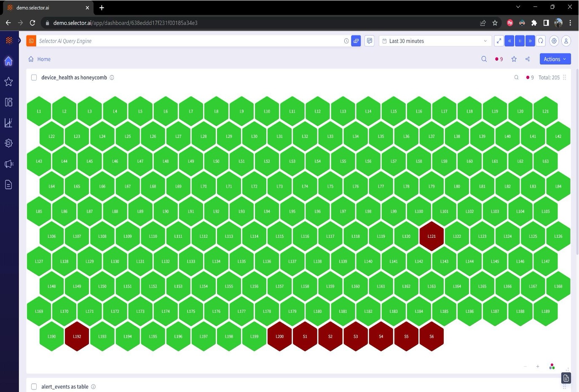Open the Dashboards panel icon in sidebar
The image size is (579, 392).
coord(8,102)
